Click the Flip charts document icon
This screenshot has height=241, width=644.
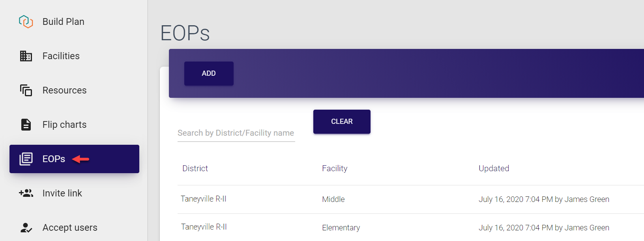click(26, 125)
